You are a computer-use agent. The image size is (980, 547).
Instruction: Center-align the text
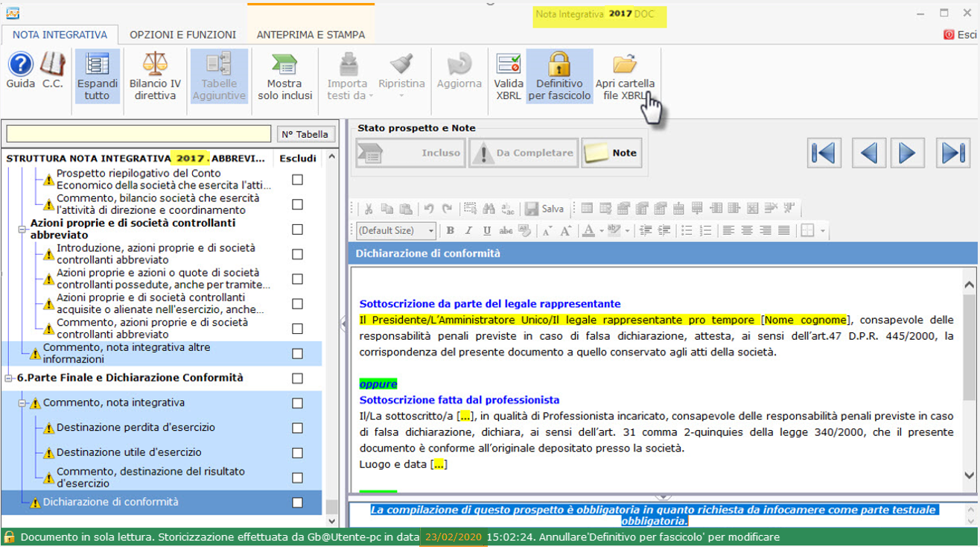[x=747, y=231]
